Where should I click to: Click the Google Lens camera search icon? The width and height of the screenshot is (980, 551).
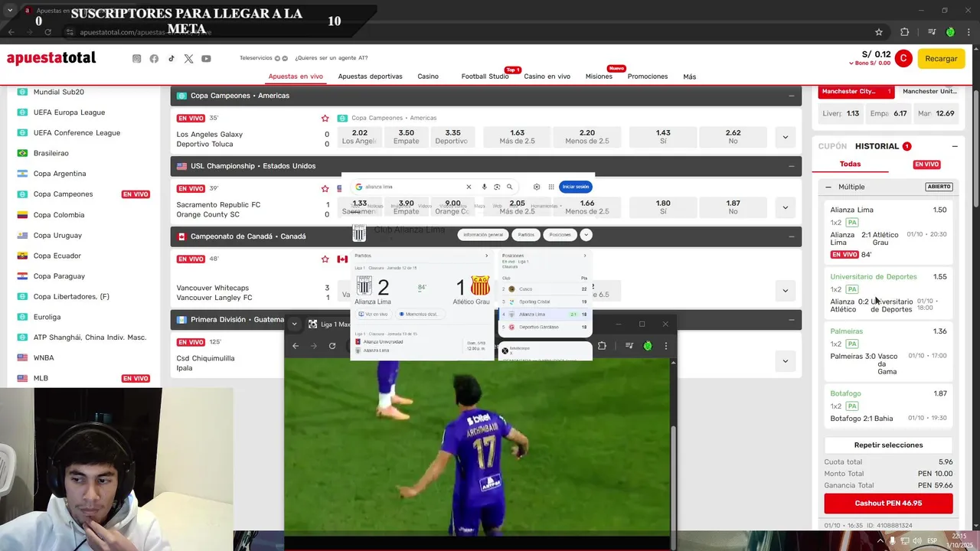tap(497, 187)
